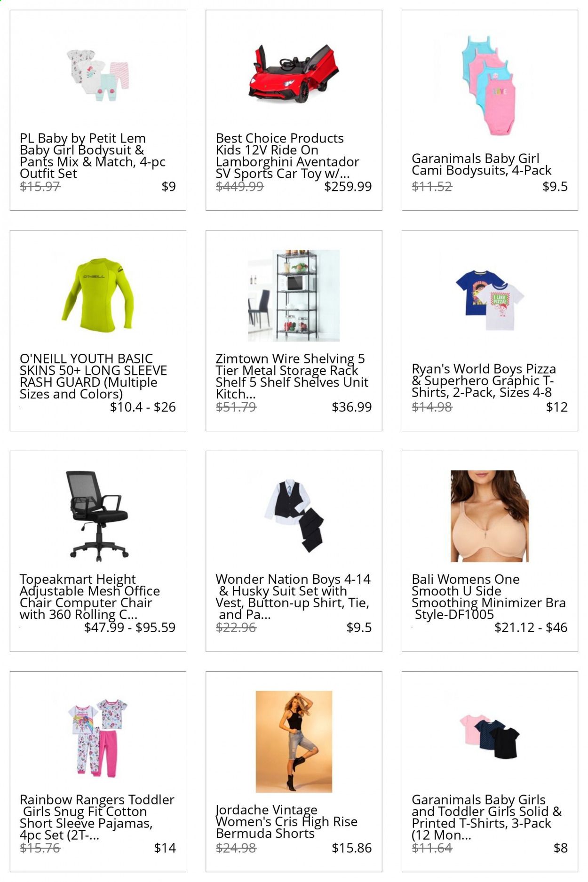View the Bali minimizer bra product photo
This screenshot has width=588, height=882.
[x=489, y=516]
